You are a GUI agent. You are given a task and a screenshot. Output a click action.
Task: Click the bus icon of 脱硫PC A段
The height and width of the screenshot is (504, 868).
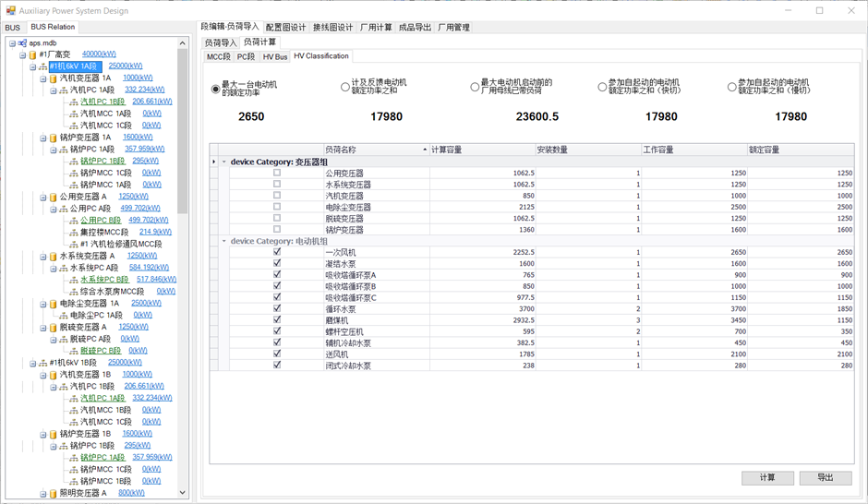click(64, 339)
